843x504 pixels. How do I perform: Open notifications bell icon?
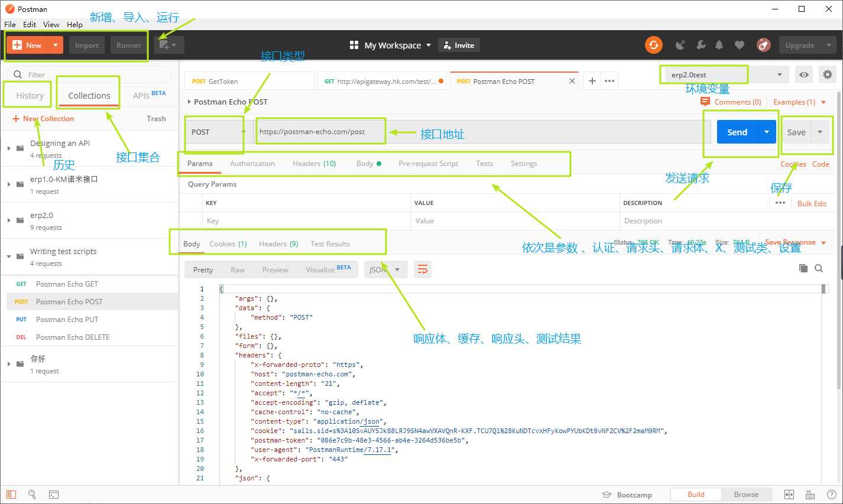[x=719, y=45]
